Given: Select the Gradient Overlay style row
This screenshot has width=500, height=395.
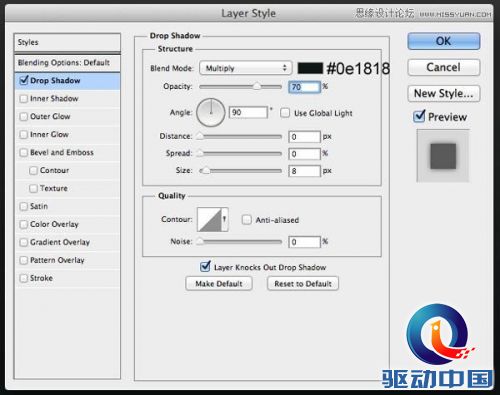Looking at the screenshot, I should click(x=67, y=242).
